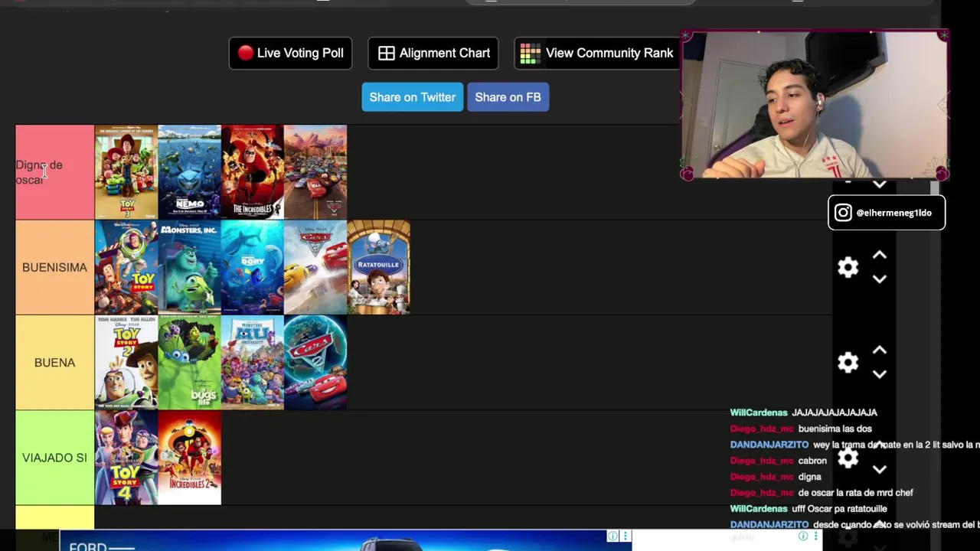
Task: Select the A Bug's Life poster
Action: tap(189, 362)
